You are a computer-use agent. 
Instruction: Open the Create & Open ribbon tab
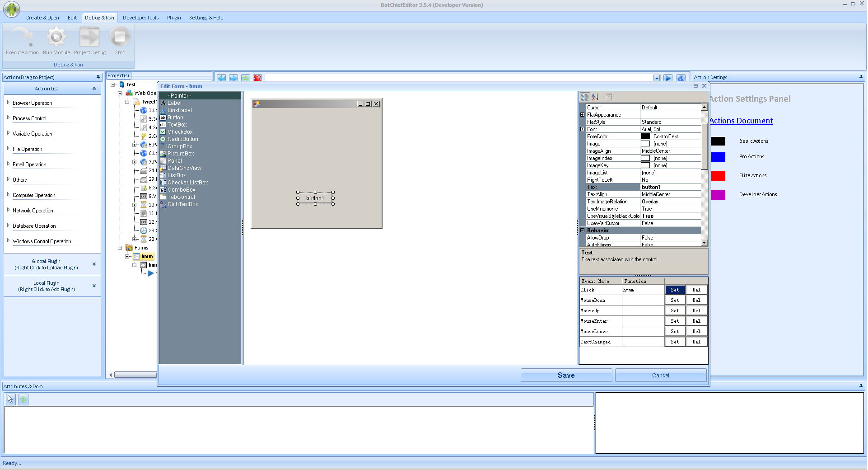pyautogui.click(x=42, y=18)
